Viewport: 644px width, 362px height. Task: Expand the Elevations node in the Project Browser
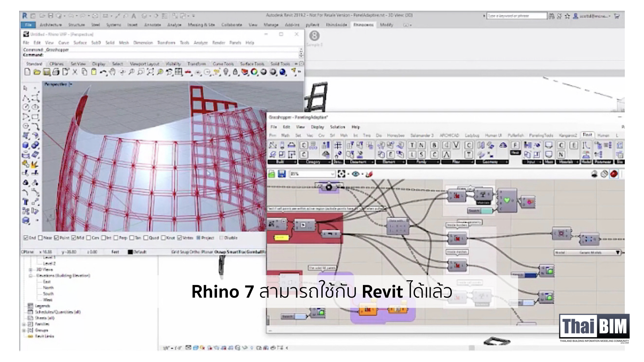[x=30, y=276]
